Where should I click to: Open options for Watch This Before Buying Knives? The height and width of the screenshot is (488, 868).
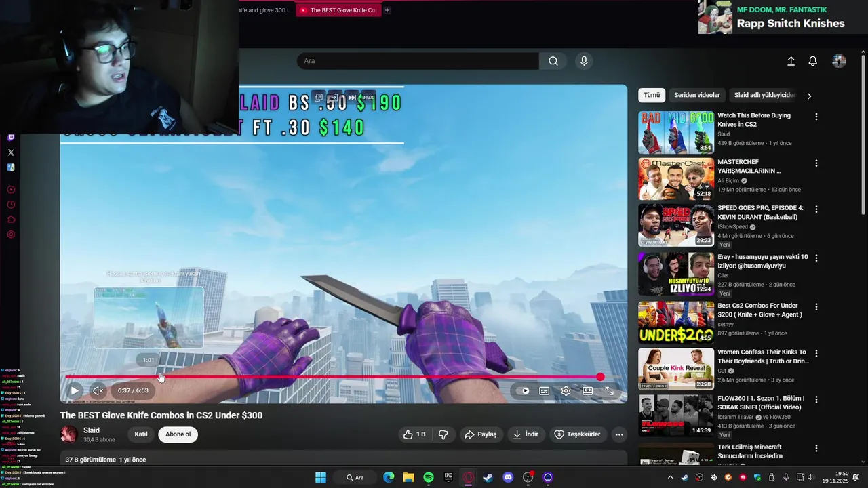click(x=816, y=117)
